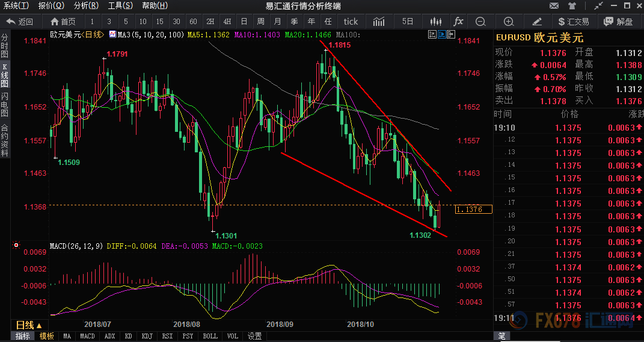Select the 闪电图 side tab
This screenshot has width=644, height=342.
(x=5, y=105)
